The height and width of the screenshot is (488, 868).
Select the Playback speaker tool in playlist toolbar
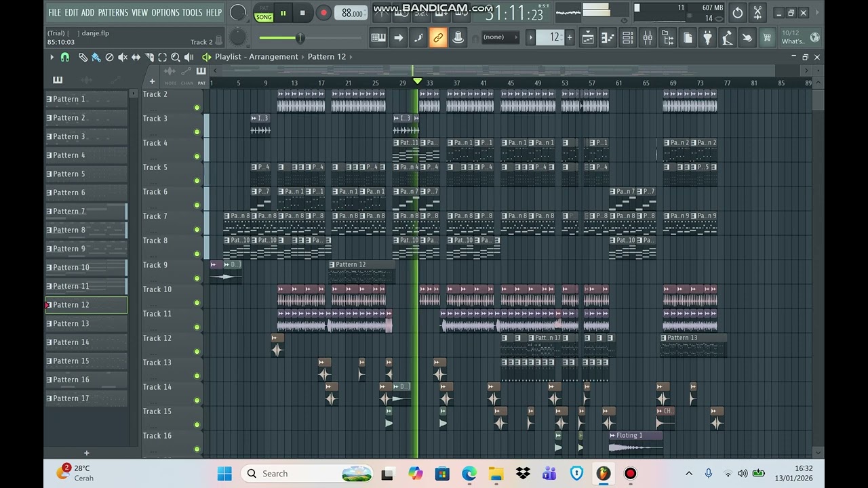point(189,58)
